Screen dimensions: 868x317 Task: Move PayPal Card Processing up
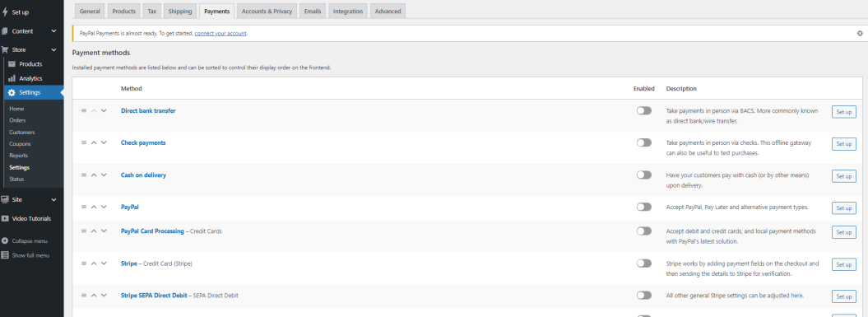click(94, 231)
